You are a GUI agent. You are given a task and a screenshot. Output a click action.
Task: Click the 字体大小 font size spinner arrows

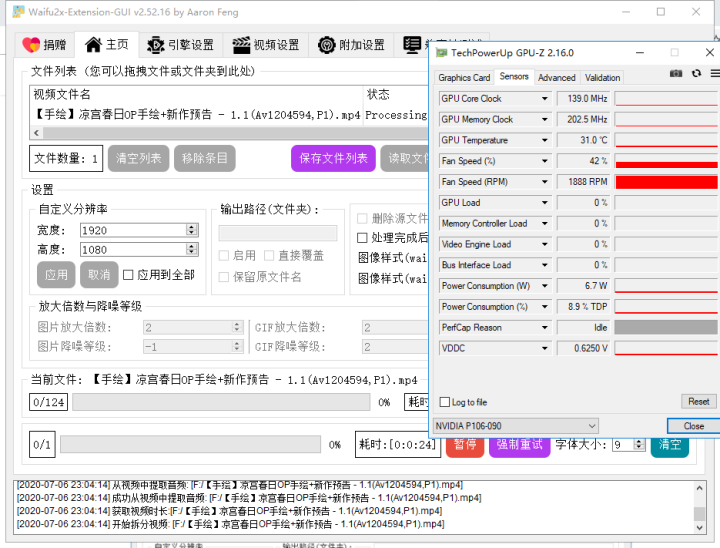(x=639, y=444)
